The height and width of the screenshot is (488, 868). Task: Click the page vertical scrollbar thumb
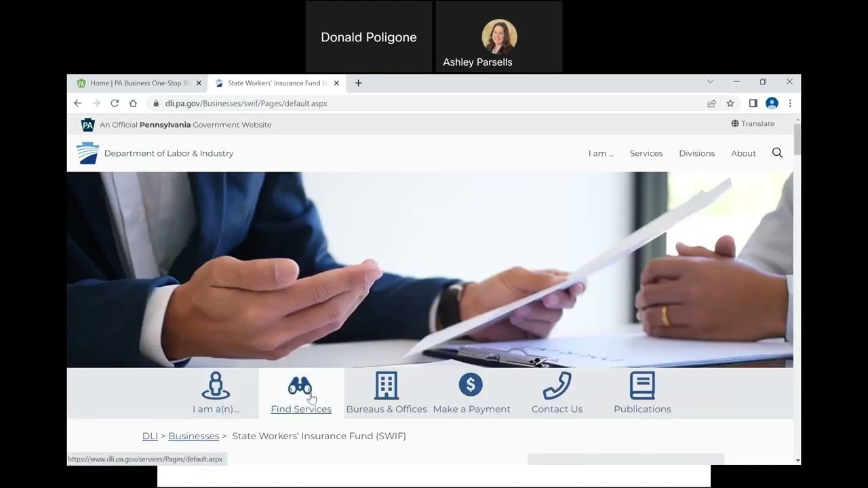[x=797, y=139]
